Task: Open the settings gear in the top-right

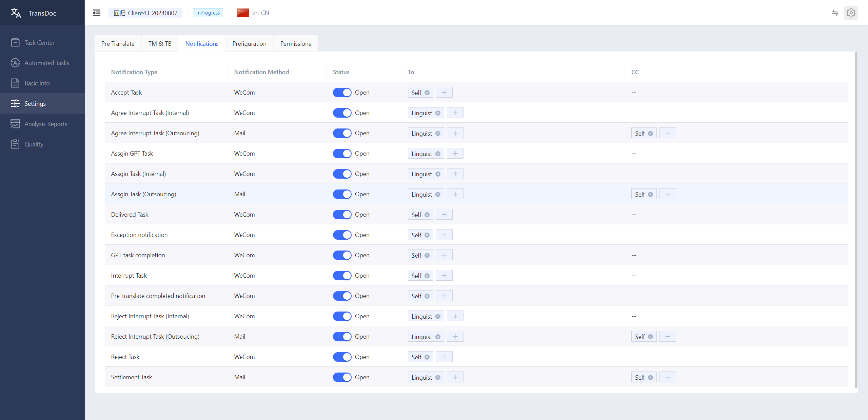Action: tap(851, 13)
